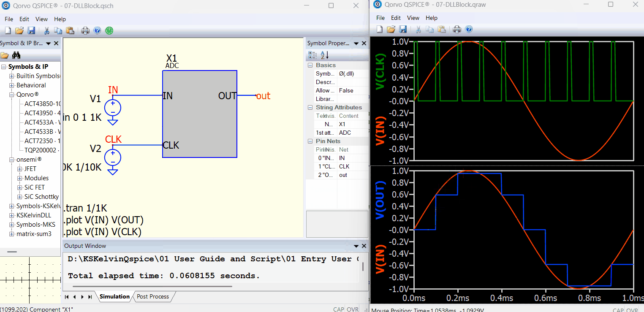Collapse the onsemi tree node
The image size is (644, 312).
(12, 160)
